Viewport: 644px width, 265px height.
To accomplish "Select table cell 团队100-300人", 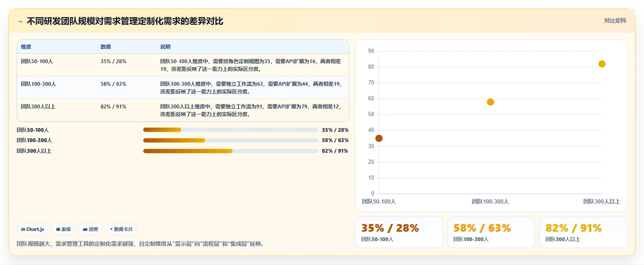I will [x=38, y=84].
